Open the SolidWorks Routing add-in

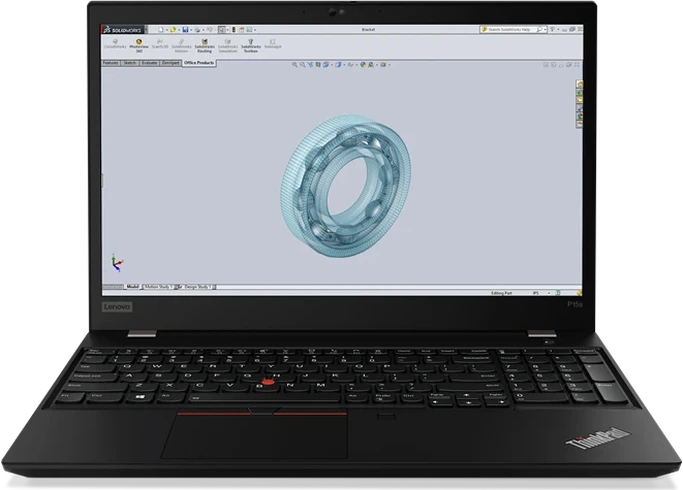[x=204, y=47]
